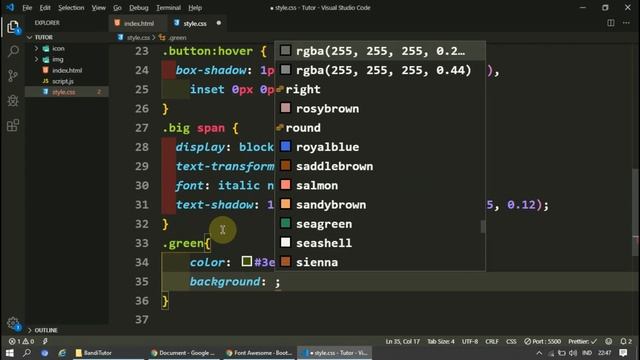The image size is (640, 360).
Task: Switch to Font Awesome Chrome taskbar window
Action: [x=259, y=353]
